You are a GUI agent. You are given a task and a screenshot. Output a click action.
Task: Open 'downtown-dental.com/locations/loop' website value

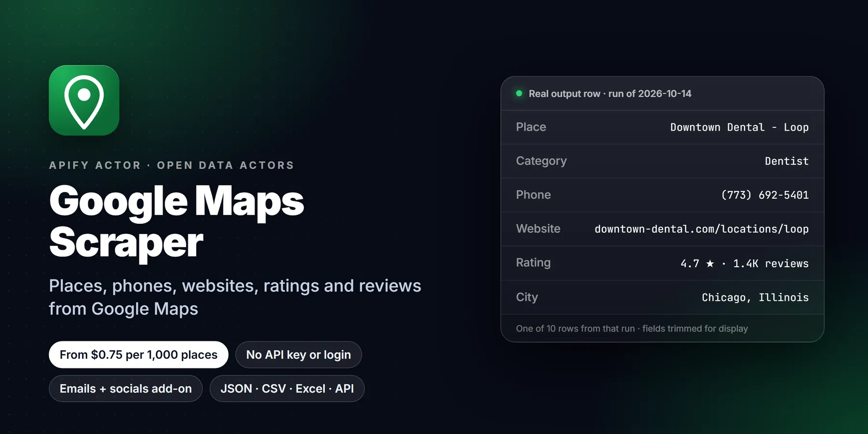pos(702,229)
